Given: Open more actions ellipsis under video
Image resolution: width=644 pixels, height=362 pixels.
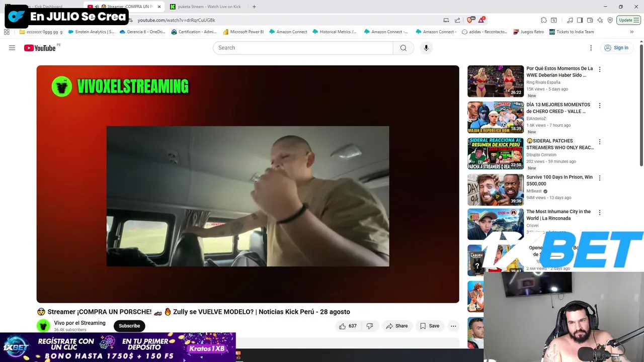Looking at the screenshot, I should coord(453,326).
